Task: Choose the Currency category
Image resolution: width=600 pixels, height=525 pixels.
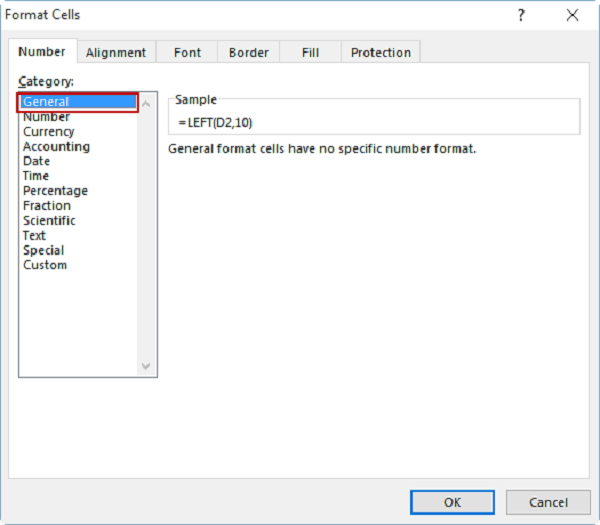Action: pyautogui.click(x=48, y=132)
